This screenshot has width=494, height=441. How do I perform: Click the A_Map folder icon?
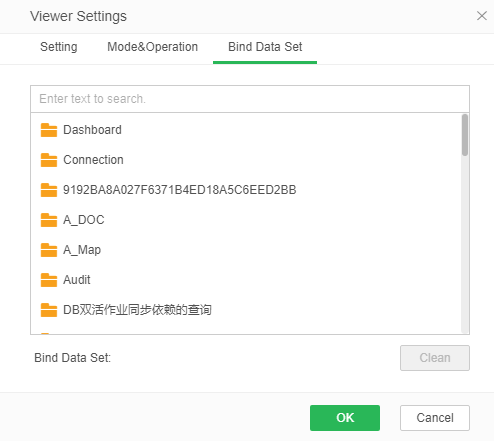click(x=49, y=250)
